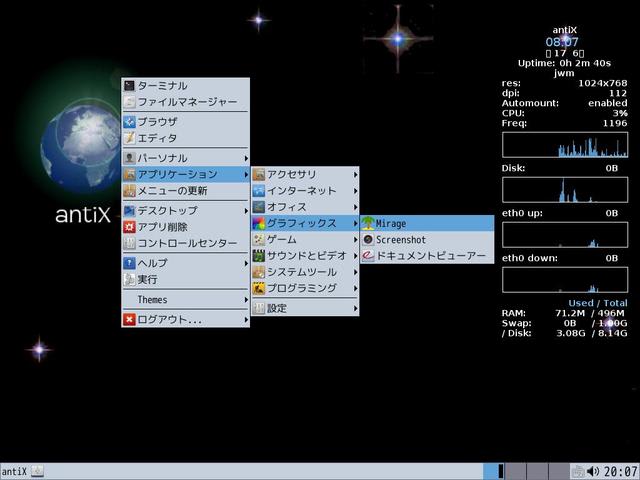This screenshot has height=480, width=640.
Task: Click the Uptime: 0h 2m 40s text
Action: pyautogui.click(x=564, y=63)
